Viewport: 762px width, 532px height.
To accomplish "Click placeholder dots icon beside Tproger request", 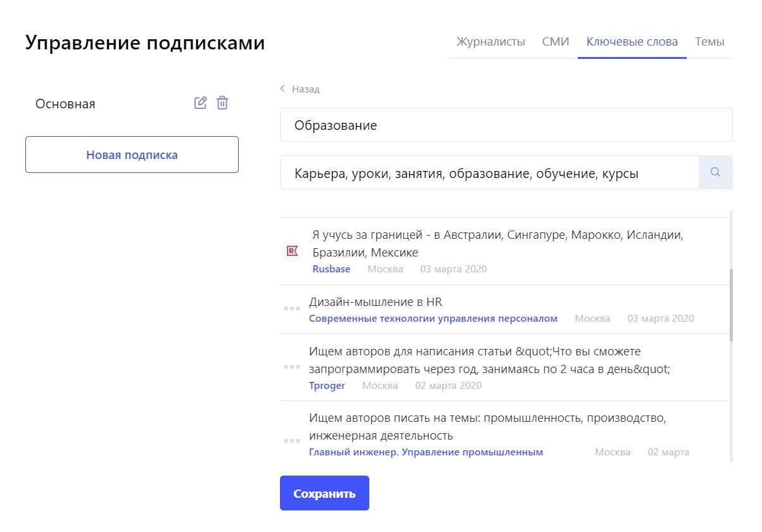I will click(x=292, y=367).
